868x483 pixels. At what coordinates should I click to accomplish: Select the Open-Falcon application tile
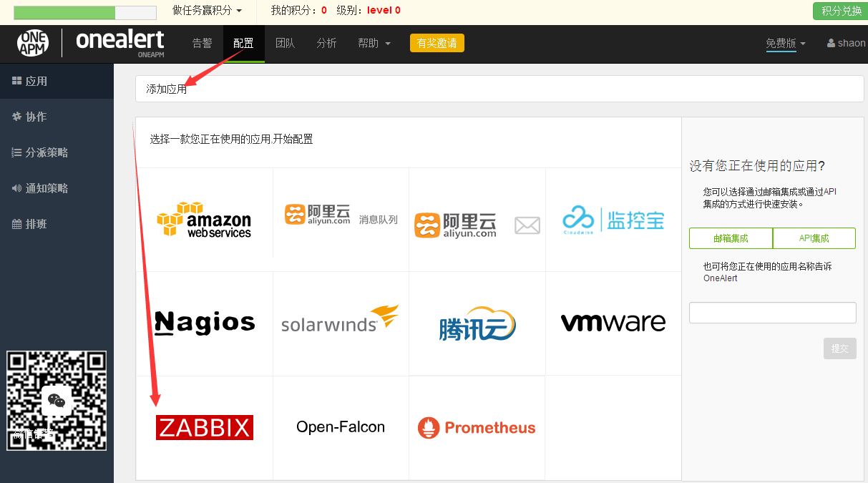pyautogui.click(x=341, y=427)
